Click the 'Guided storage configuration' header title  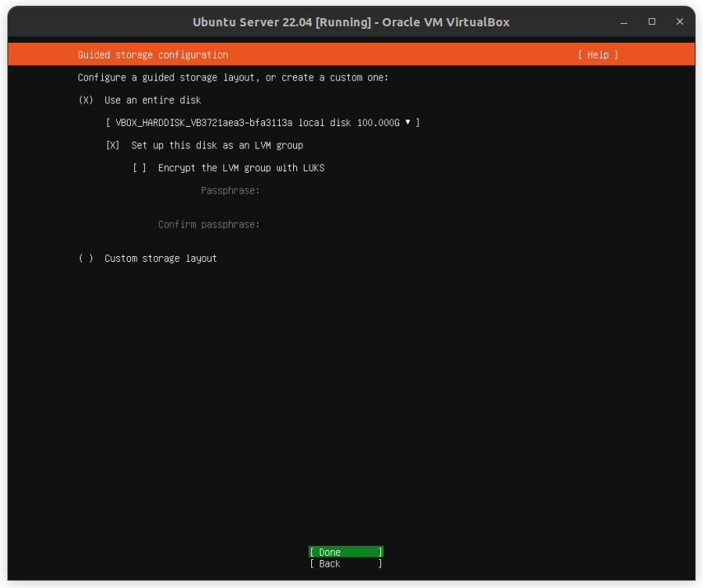tap(153, 54)
